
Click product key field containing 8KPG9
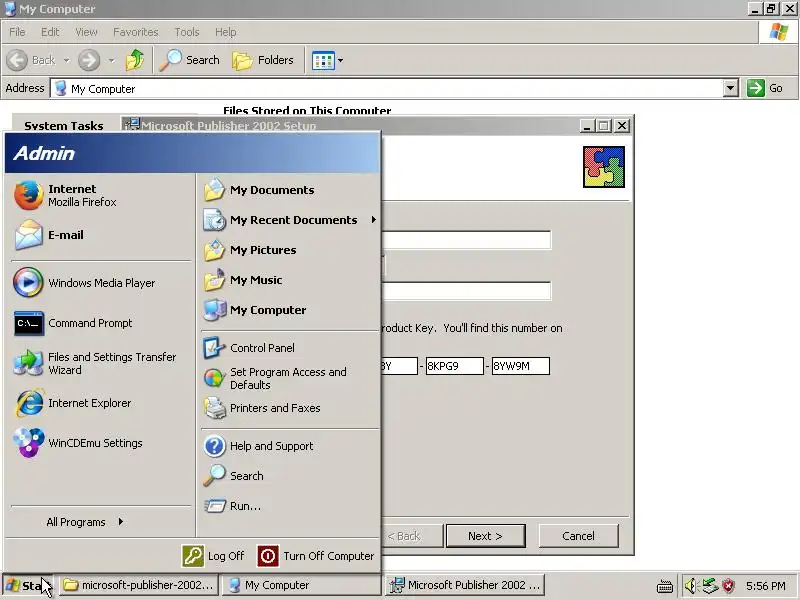pos(455,366)
